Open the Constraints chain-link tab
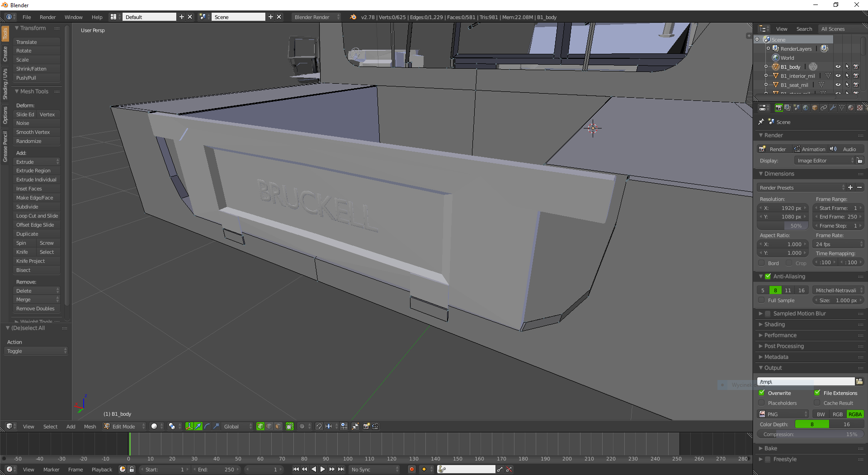 coord(824,108)
